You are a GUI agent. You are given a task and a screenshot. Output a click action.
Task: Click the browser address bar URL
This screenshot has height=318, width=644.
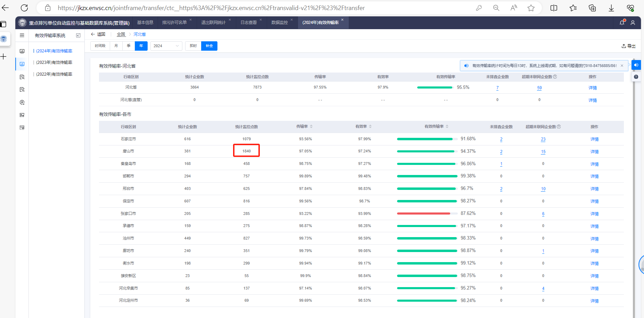click(211, 8)
